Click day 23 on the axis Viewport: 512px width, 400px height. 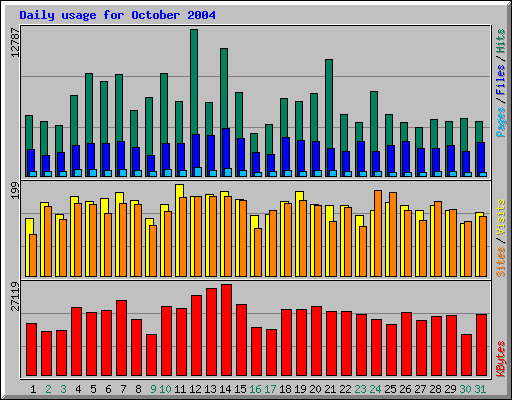pyautogui.click(x=360, y=389)
